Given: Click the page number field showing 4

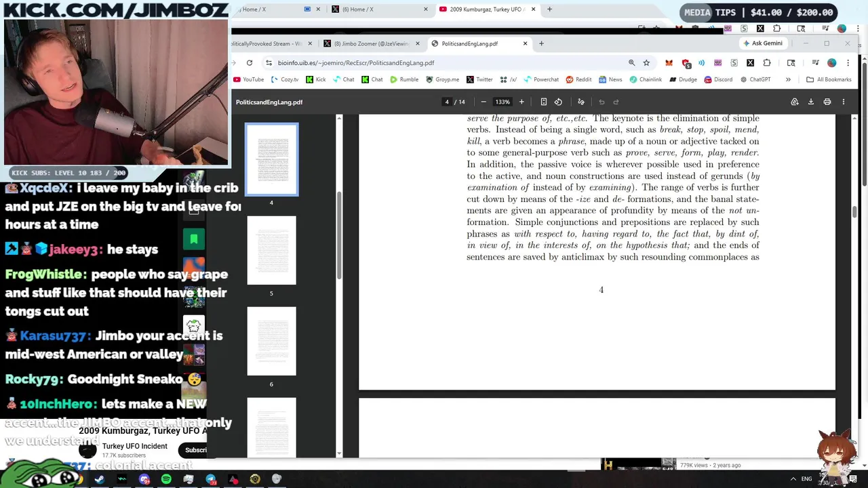Looking at the screenshot, I should [447, 102].
